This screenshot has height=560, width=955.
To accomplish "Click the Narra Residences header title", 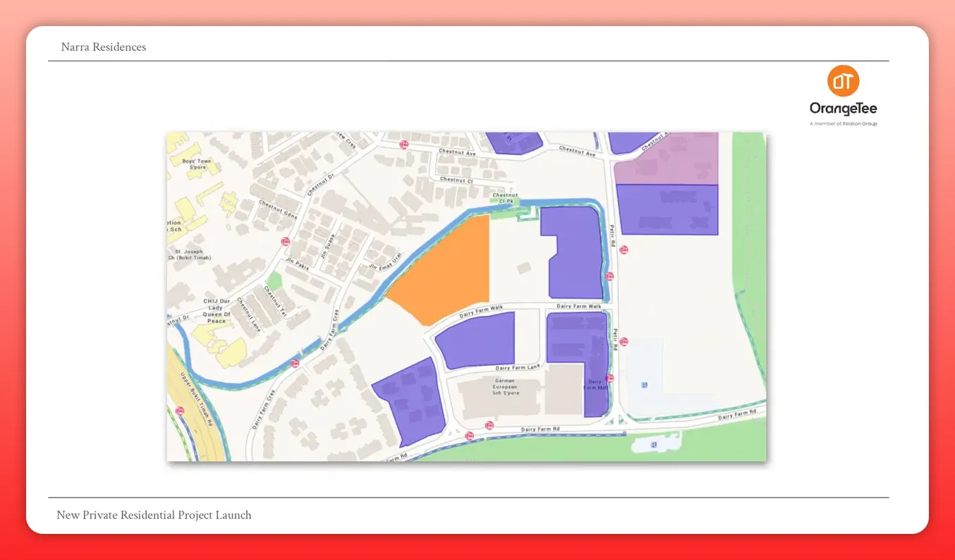I will 104,47.
